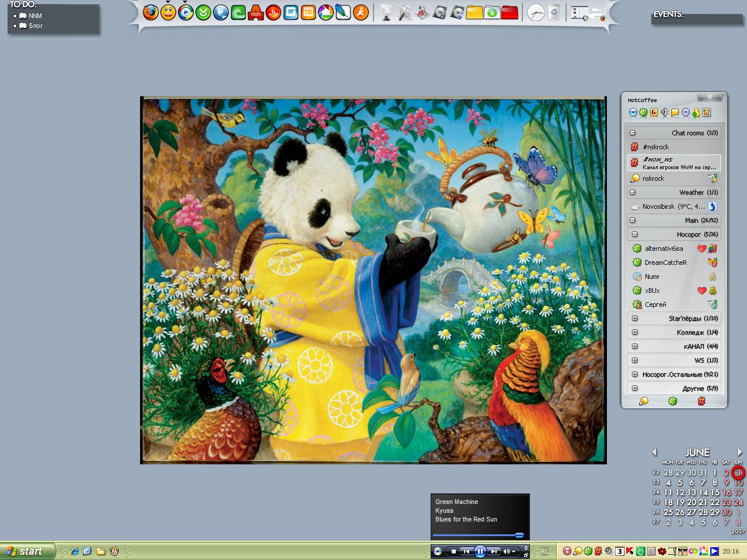Open the green double-arrow download dock icon
The width and height of the screenshot is (747, 560).
[203, 12]
